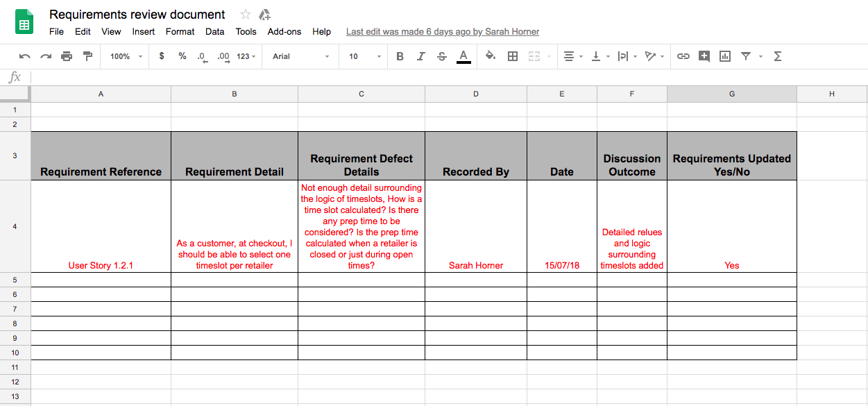The height and width of the screenshot is (406, 868).
Task: Open the zoom 100% dropdown
Action: 126,56
